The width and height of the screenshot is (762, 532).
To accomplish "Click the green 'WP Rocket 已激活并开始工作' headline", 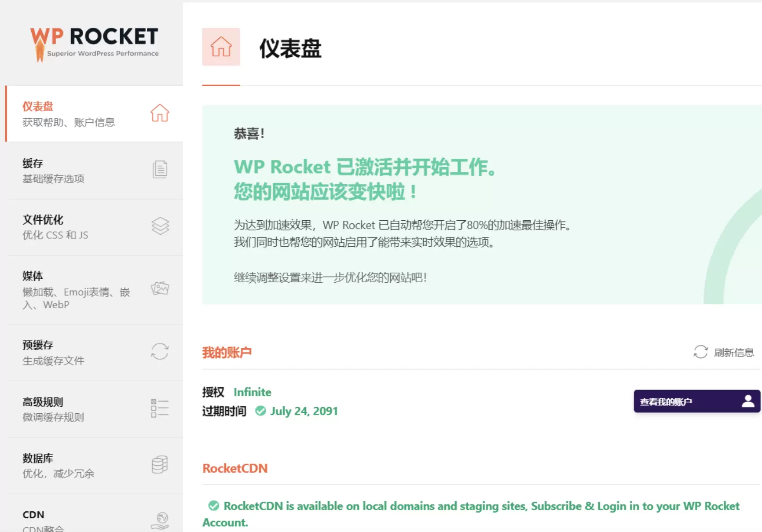I will click(x=365, y=167).
